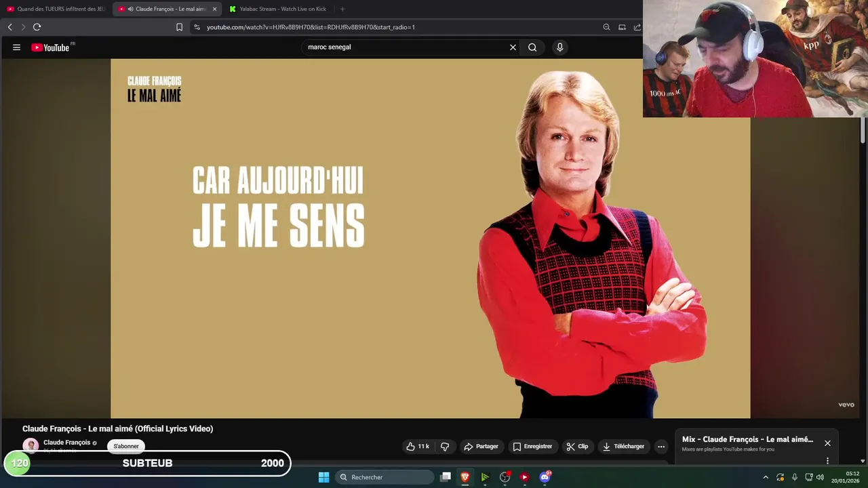This screenshot has width=868, height=488.
Task: Click the sync update tray icon
Action: [780, 477]
